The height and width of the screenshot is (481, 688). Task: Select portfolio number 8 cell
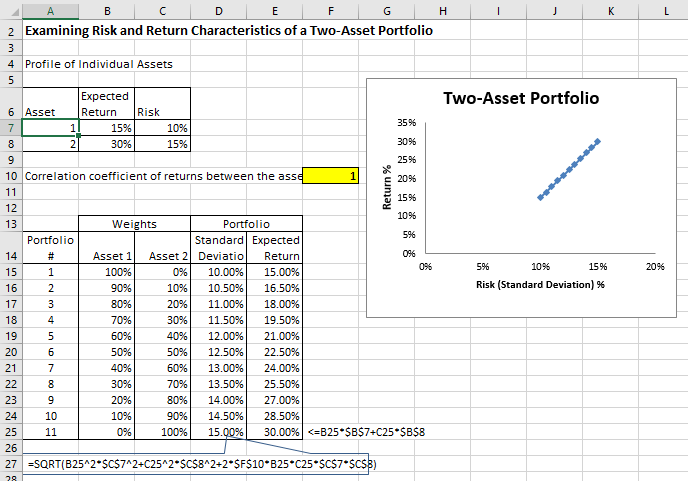50,384
